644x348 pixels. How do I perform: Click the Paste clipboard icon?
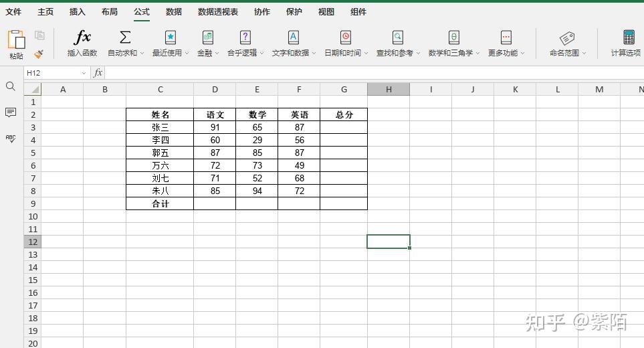point(17,40)
